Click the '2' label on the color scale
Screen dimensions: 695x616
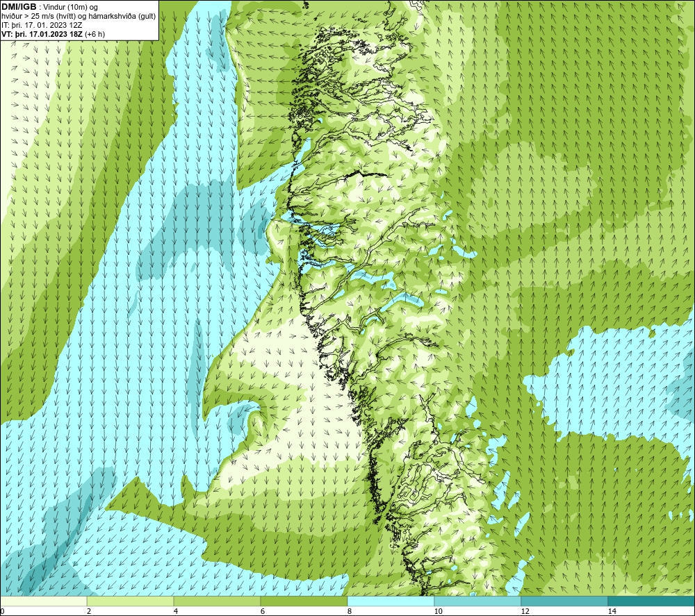[x=89, y=611]
